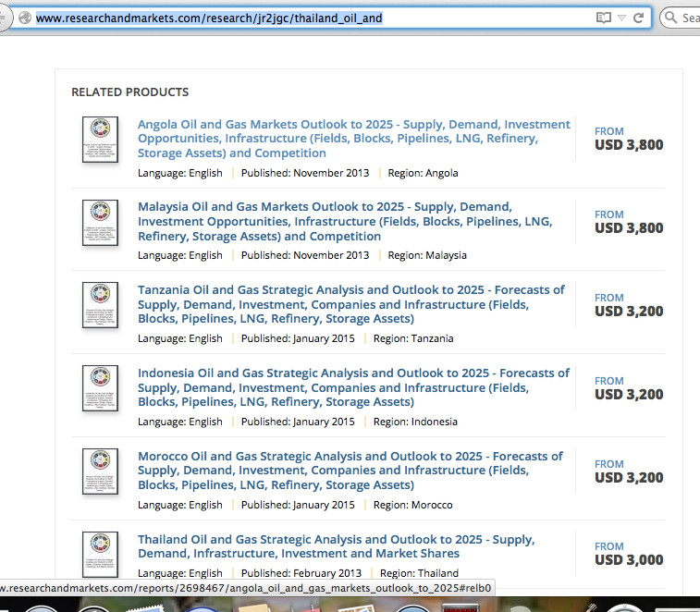Image resolution: width=700 pixels, height=612 pixels.
Task: Click the Angola report cover thumbnail
Action: click(x=100, y=140)
